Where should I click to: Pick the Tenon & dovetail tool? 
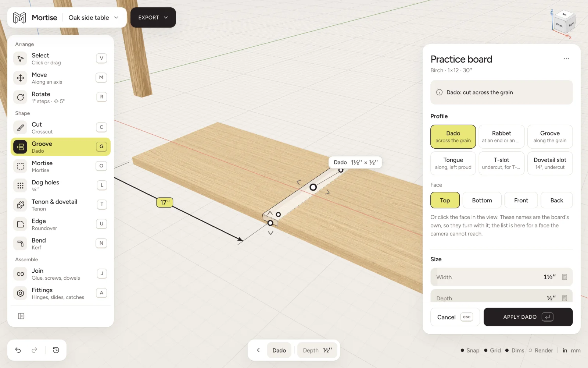[x=61, y=205]
